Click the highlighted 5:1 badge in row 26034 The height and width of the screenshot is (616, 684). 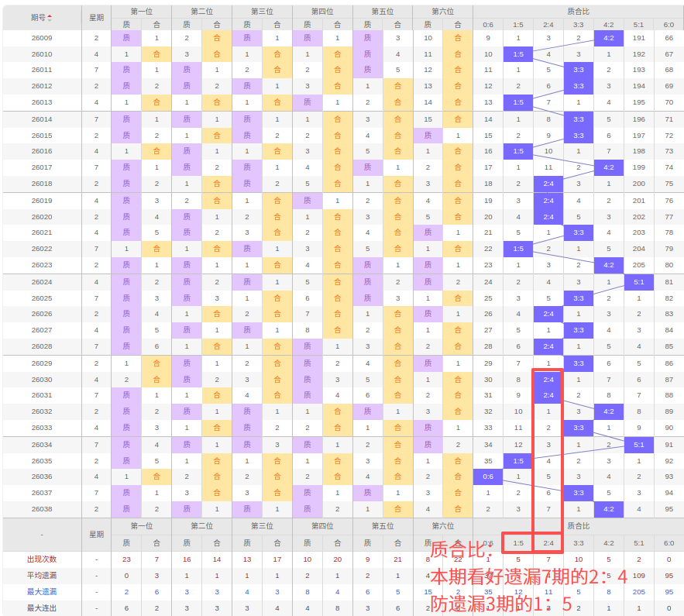[x=638, y=445]
